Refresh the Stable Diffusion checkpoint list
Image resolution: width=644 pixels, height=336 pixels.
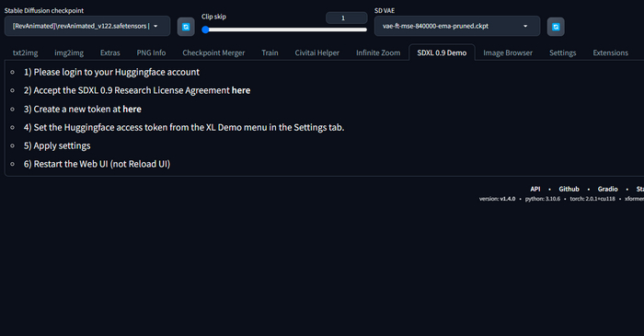pos(186,27)
